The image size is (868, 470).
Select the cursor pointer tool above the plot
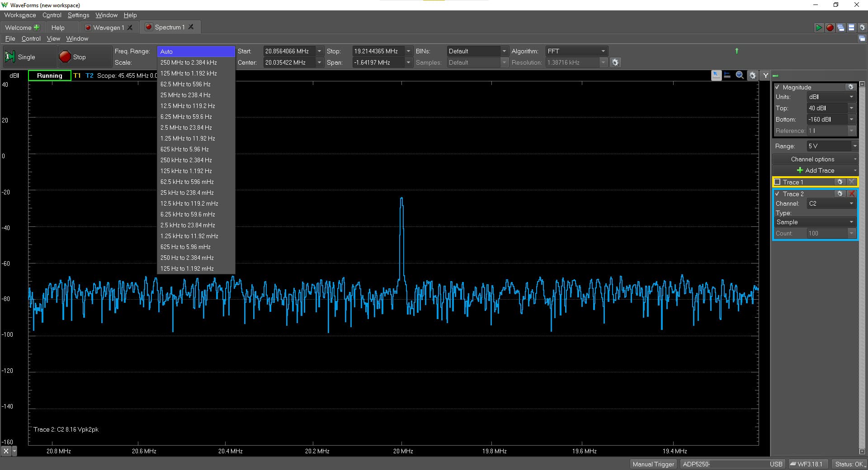point(716,75)
